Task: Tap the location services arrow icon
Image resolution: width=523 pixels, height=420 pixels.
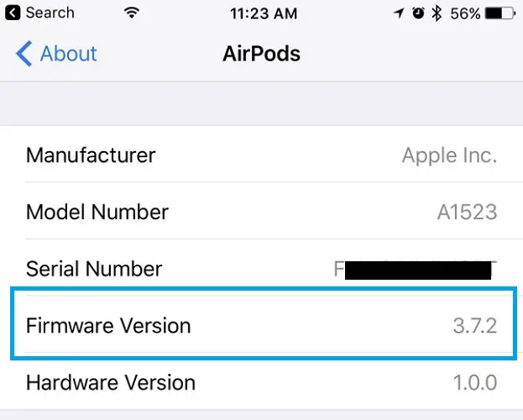Action: tap(397, 13)
